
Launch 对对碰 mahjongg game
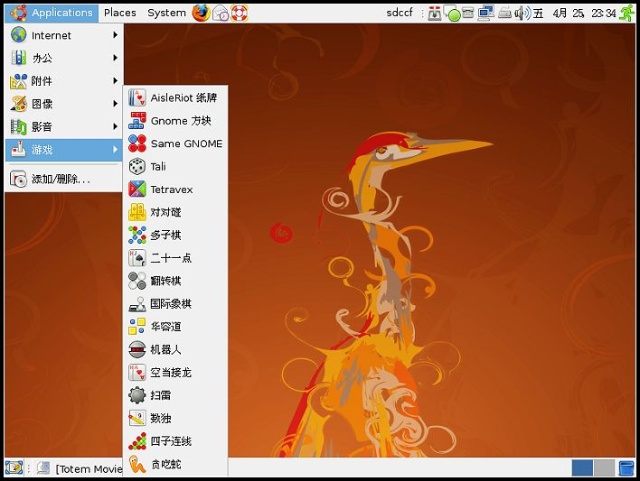click(176, 212)
